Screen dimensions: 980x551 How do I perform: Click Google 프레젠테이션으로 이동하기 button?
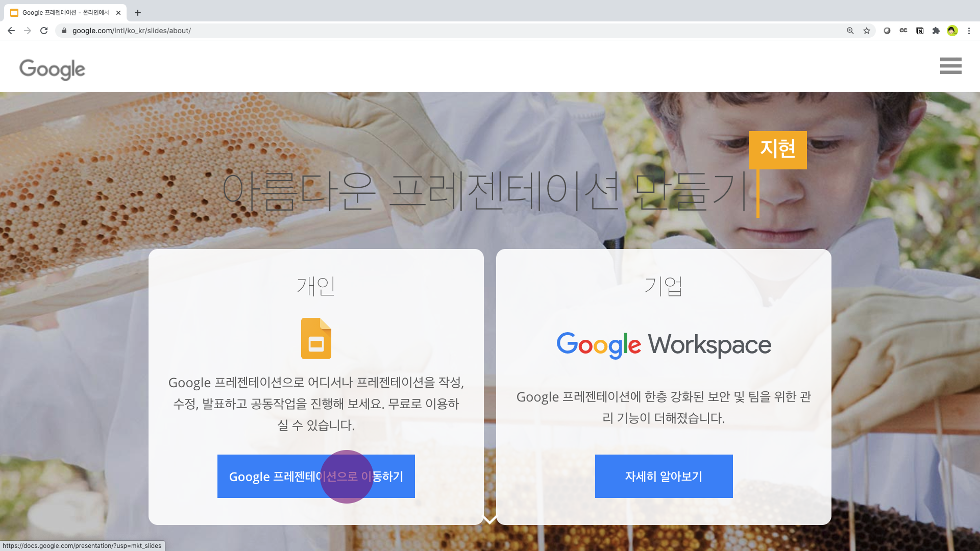[x=316, y=476]
